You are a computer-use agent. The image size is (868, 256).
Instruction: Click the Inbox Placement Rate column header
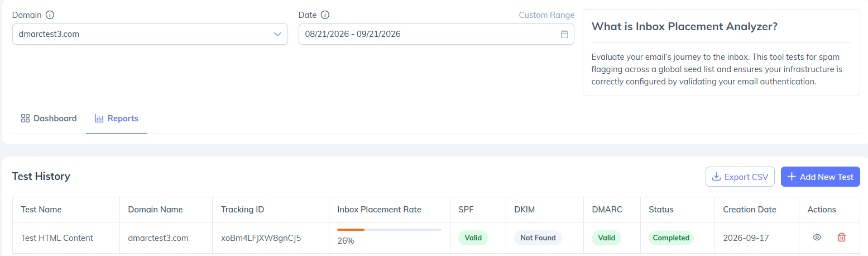tap(379, 210)
